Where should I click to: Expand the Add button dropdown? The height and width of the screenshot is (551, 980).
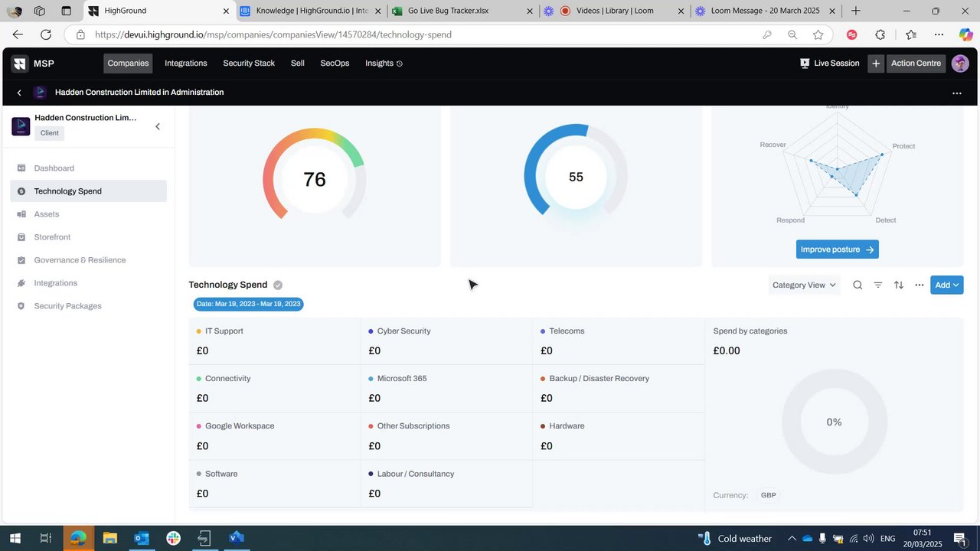[947, 285]
